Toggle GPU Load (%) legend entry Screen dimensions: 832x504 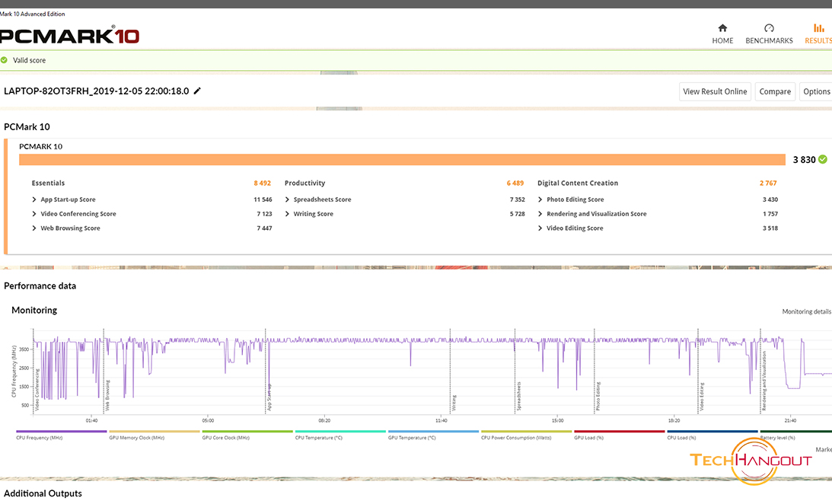(x=619, y=435)
